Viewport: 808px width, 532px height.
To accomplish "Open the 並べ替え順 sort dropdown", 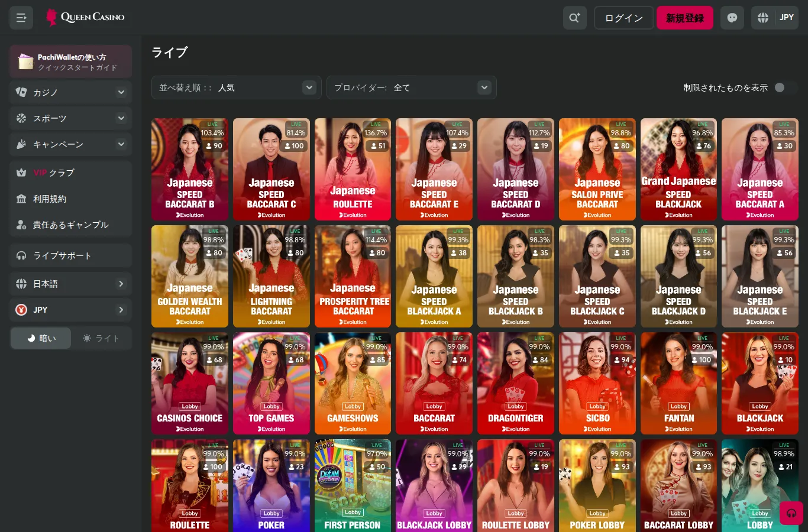I will (x=237, y=87).
